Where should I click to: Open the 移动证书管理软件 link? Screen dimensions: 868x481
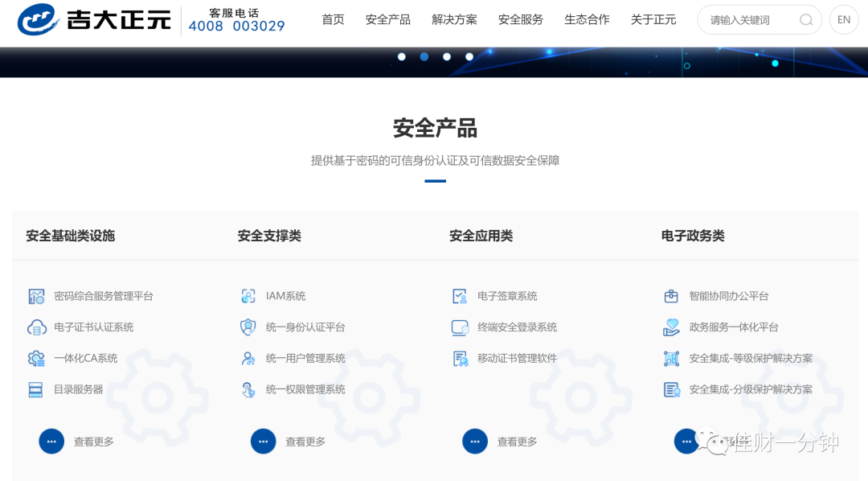tap(517, 359)
